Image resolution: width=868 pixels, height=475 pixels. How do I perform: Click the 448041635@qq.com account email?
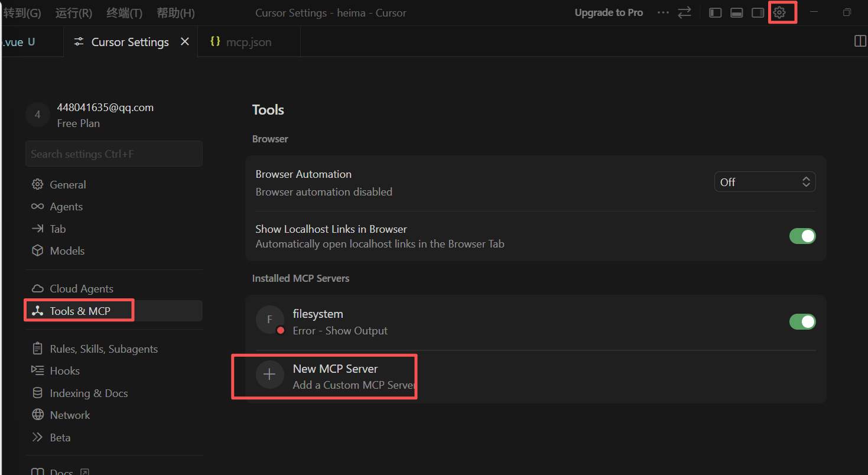point(105,108)
